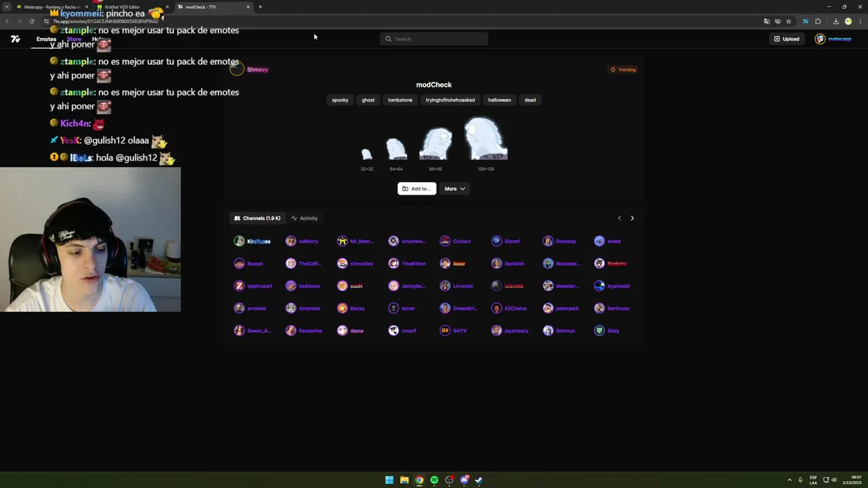Go to next page of channels
The image size is (868, 488).
[x=632, y=218]
